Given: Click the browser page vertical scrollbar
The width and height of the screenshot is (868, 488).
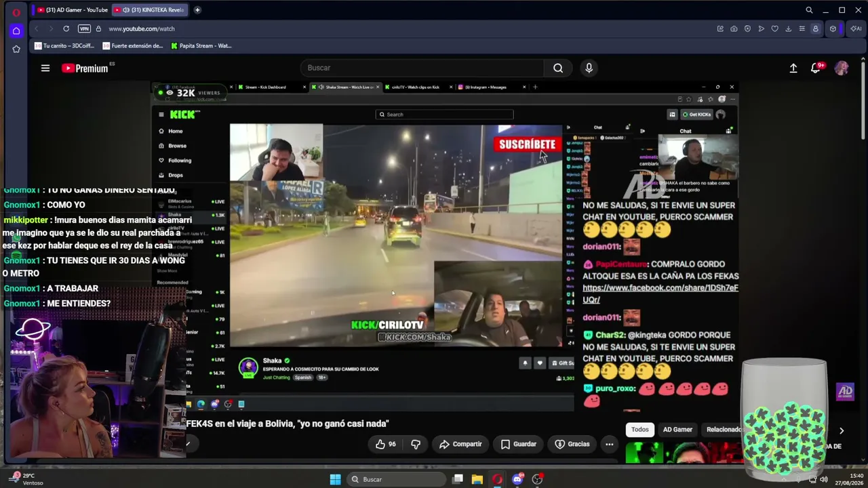Looking at the screenshot, I should [x=863, y=102].
